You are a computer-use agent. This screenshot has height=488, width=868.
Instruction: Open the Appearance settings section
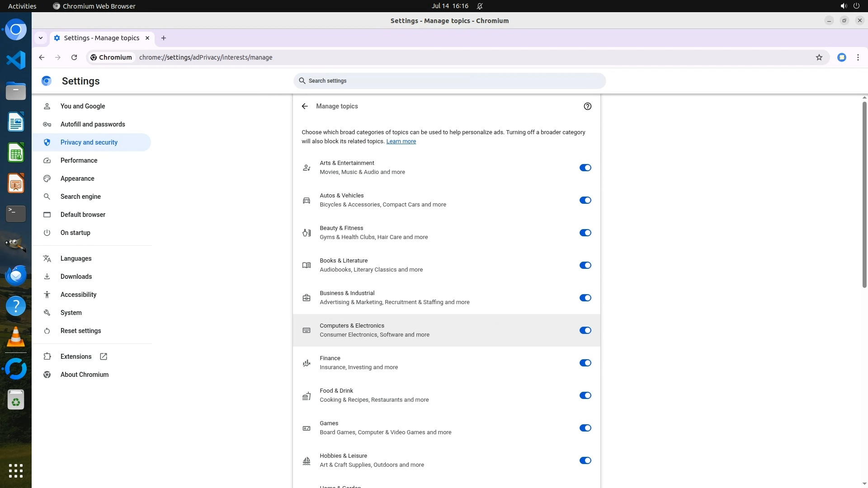pos(77,178)
